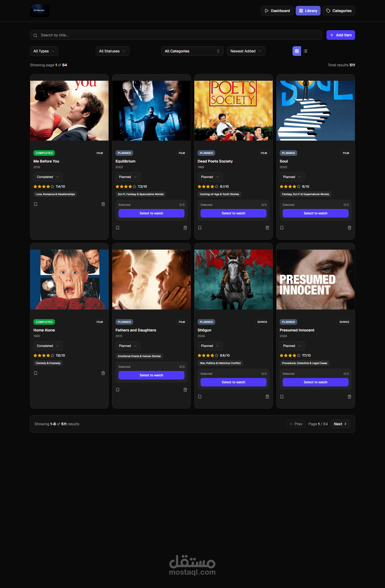
Task: Select Shōgun to watch
Action: pyautogui.click(x=233, y=382)
